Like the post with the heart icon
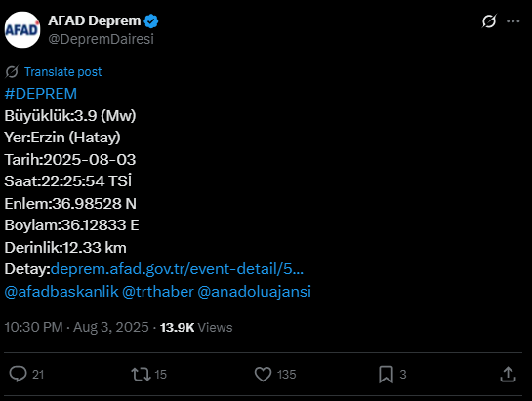Screen dimensions: 532x401 pos(263,375)
